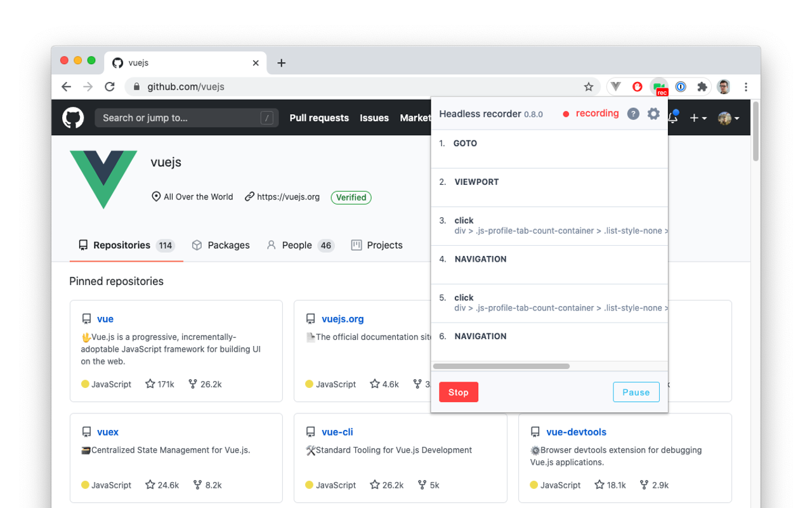Open Chrome's three-dot menu
Viewport: 812px width, 508px height.
[746, 87]
